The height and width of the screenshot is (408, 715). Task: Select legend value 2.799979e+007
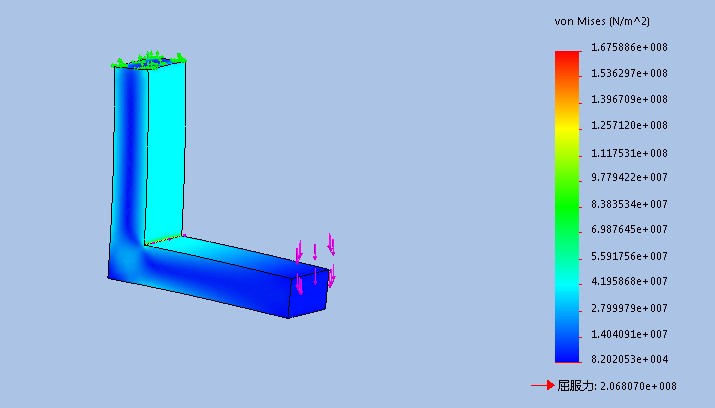pos(629,309)
